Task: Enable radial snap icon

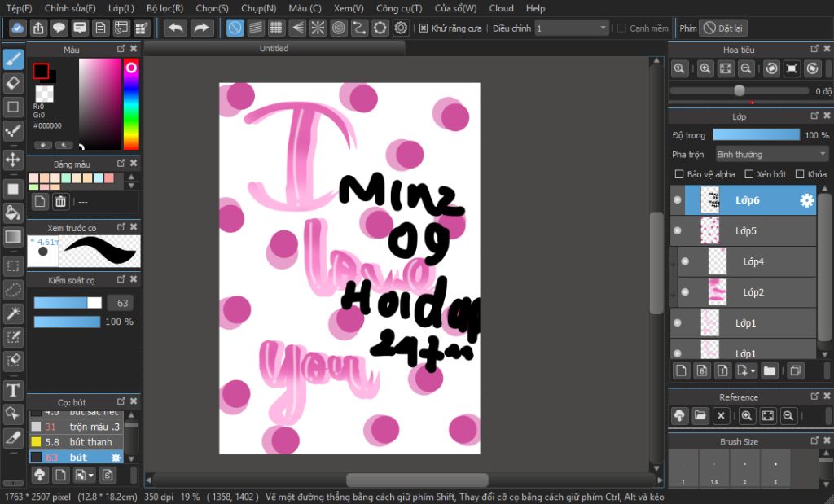Action: [x=318, y=28]
